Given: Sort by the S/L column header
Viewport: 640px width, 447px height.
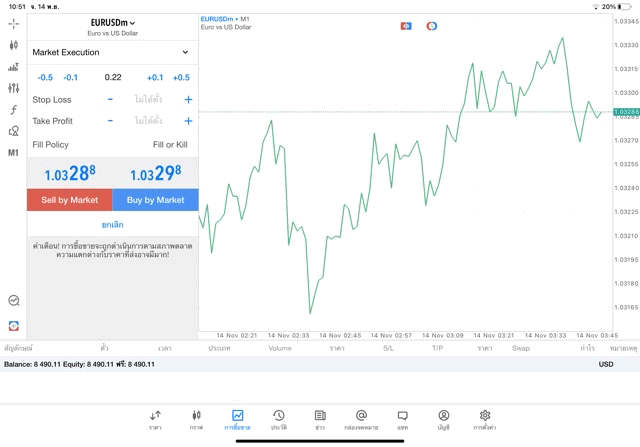Looking at the screenshot, I should [x=388, y=348].
